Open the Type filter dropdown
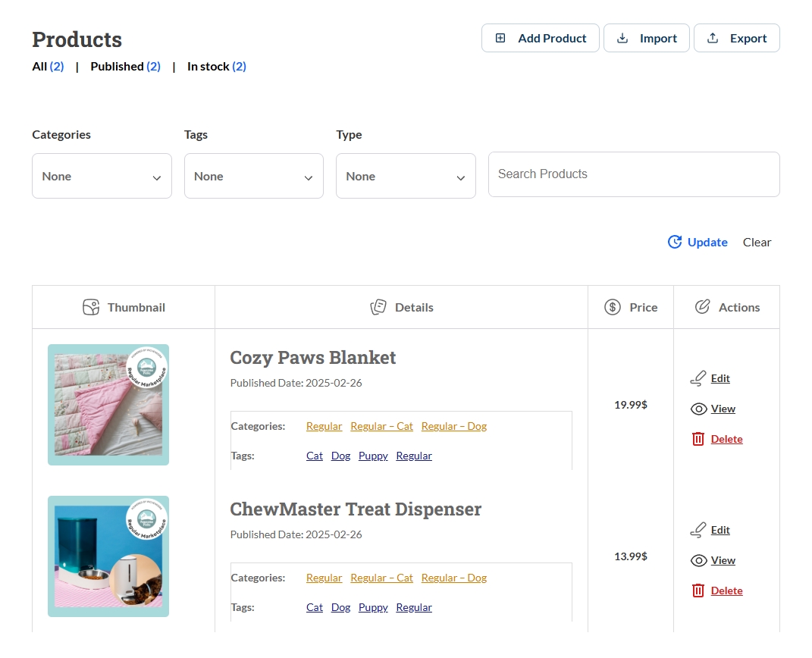This screenshot has width=812, height=658. point(406,176)
